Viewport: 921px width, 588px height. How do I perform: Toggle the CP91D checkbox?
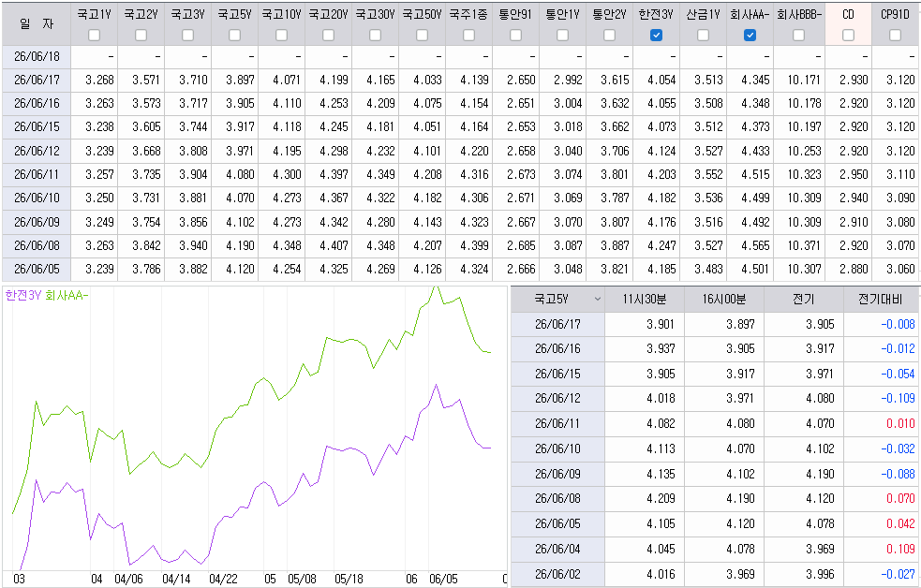click(895, 36)
